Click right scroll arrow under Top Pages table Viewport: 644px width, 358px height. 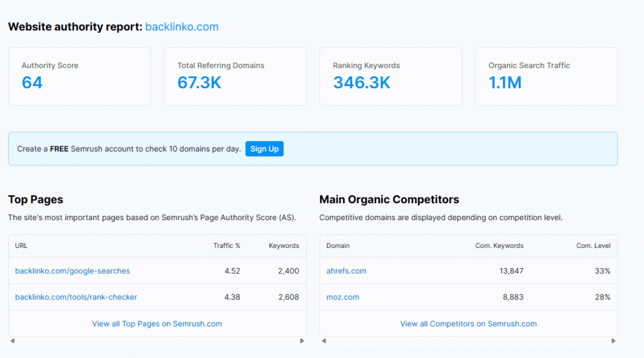302,341
